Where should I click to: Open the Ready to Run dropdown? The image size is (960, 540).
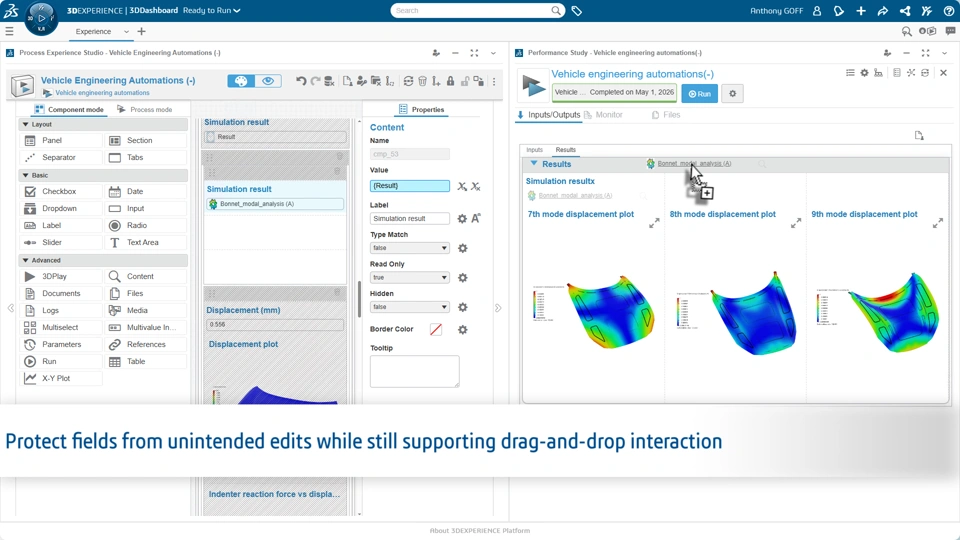[x=211, y=10]
